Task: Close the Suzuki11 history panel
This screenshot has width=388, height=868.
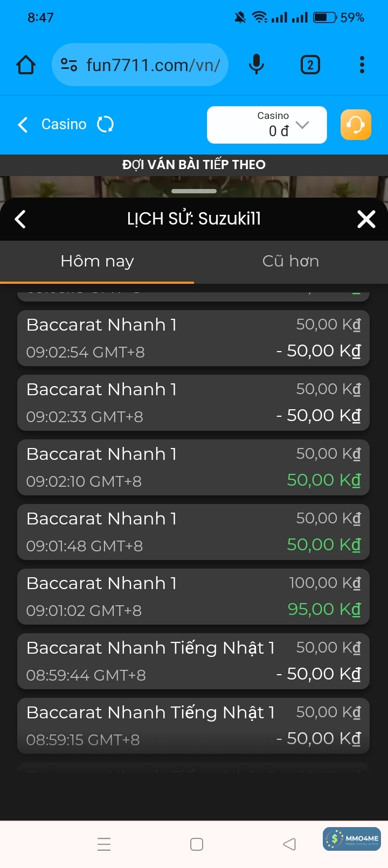Action: point(366,219)
